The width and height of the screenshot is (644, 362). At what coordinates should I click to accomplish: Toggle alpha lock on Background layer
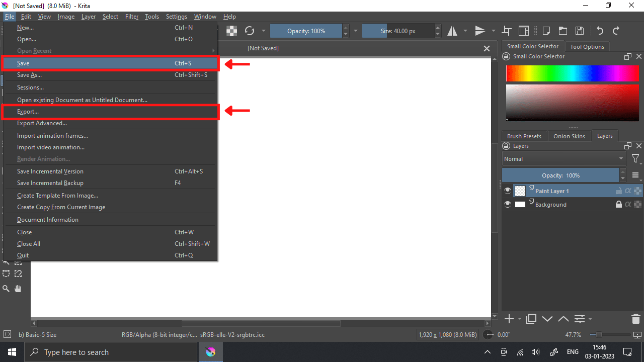637,205
